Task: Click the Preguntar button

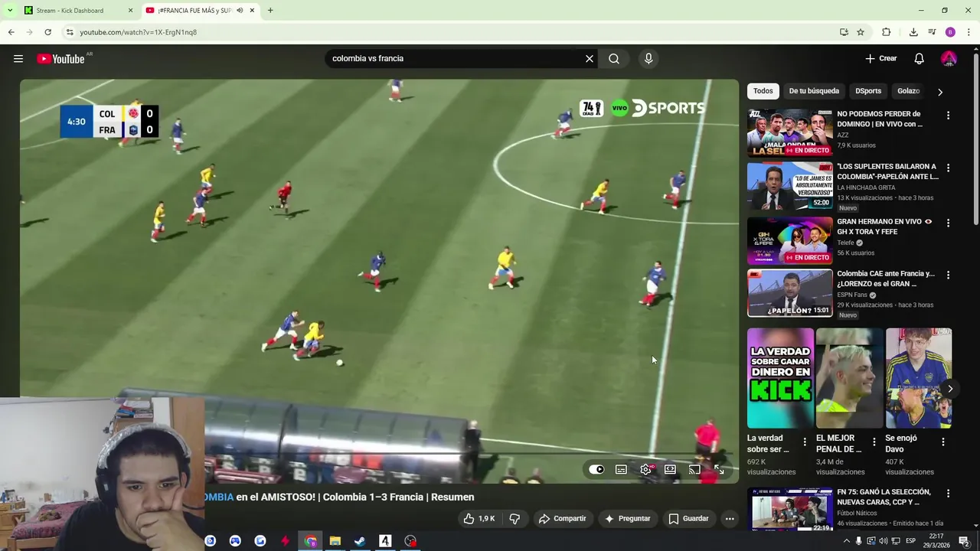Action: 627,519
